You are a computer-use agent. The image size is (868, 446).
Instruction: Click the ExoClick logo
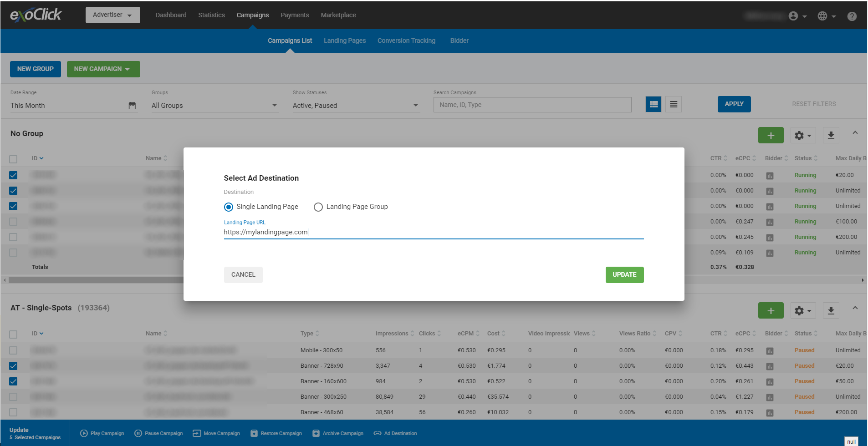pyautogui.click(x=36, y=15)
